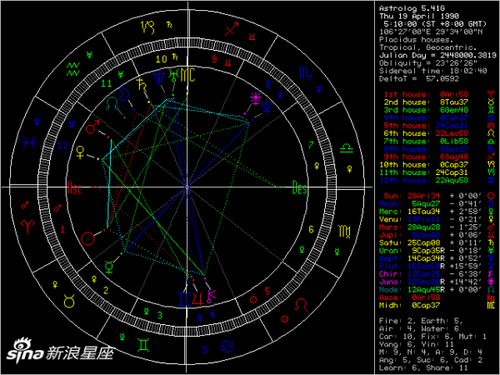
Task: Select the green Uranus symbol beside MC
Action: click(x=174, y=75)
